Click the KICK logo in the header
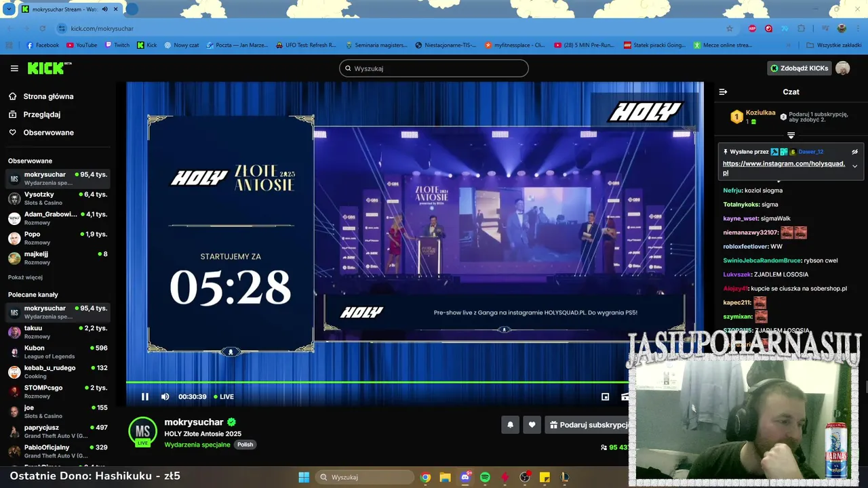The image size is (868, 488). click(x=49, y=68)
